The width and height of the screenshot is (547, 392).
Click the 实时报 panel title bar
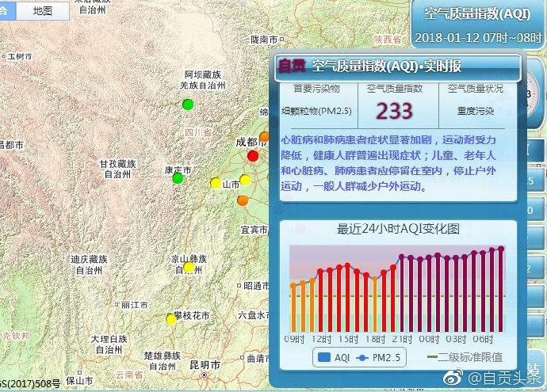point(396,67)
